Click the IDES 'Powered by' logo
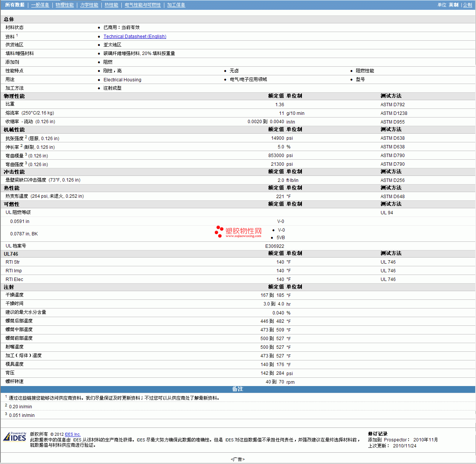 coord(15,437)
